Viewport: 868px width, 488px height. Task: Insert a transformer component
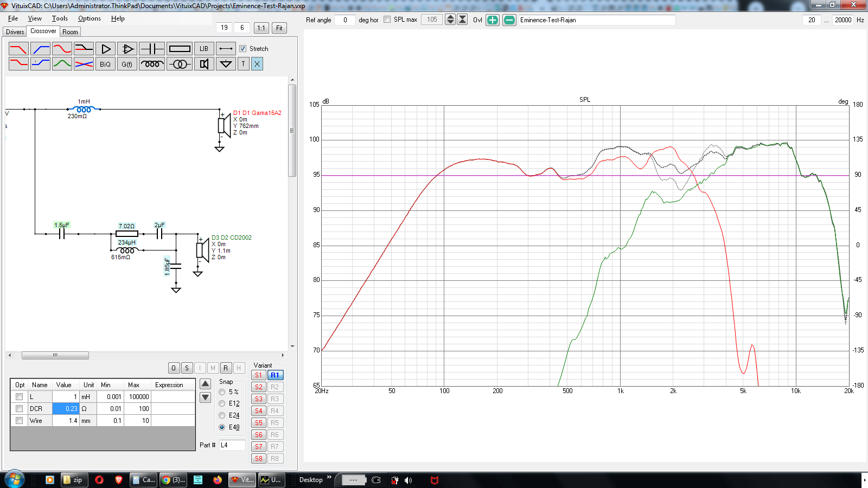[180, 64]
